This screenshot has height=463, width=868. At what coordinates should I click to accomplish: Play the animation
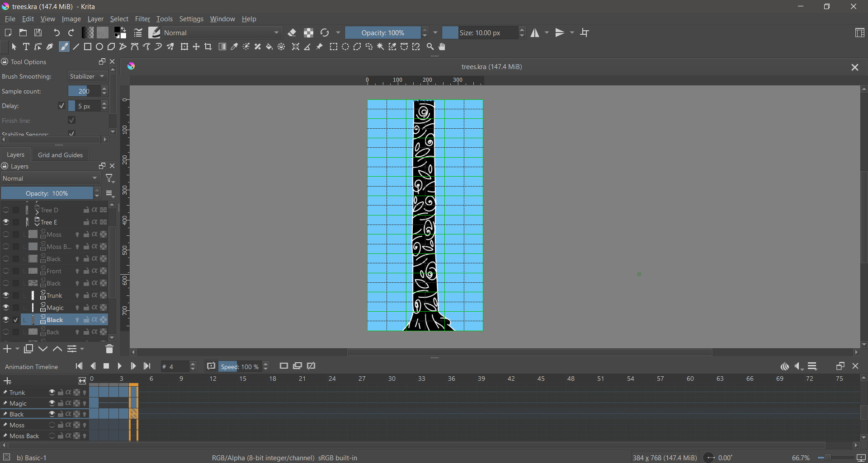[119, 366]
